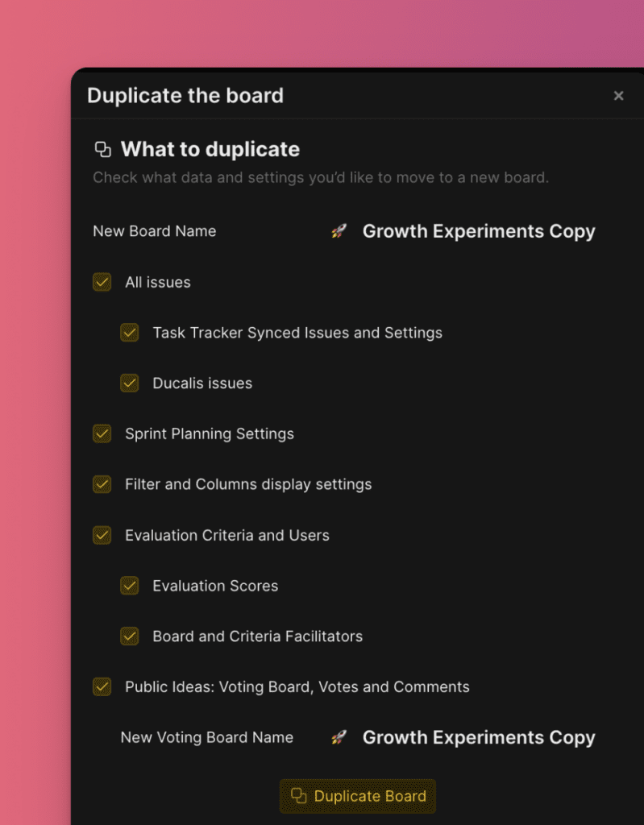Click the Ducalis issues label

click(202, 383)
